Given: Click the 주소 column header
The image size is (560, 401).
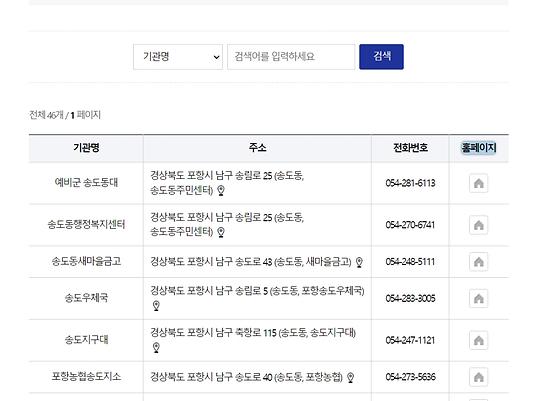Looking at the screenshot, I should pyautogui.click(x=258, y=148).
